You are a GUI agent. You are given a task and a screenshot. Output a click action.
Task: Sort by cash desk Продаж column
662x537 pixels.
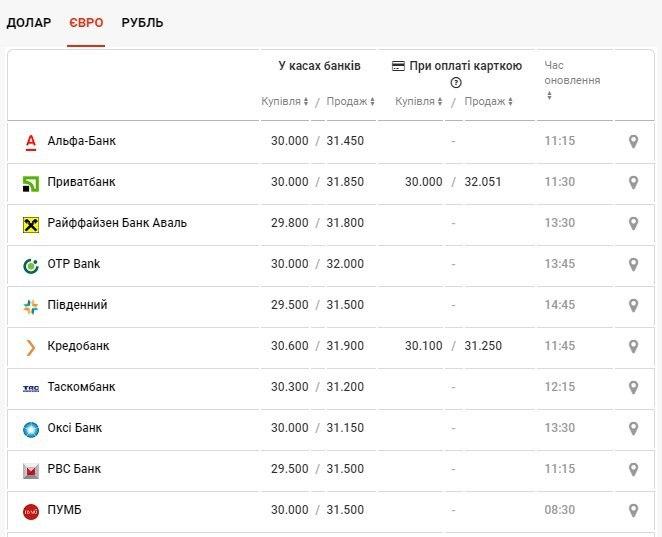point(350,101)
